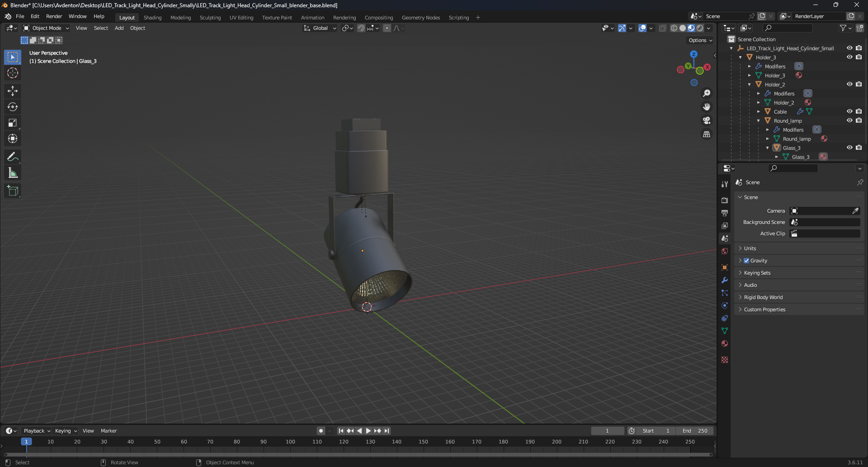Open the Material properties tab

725,343
